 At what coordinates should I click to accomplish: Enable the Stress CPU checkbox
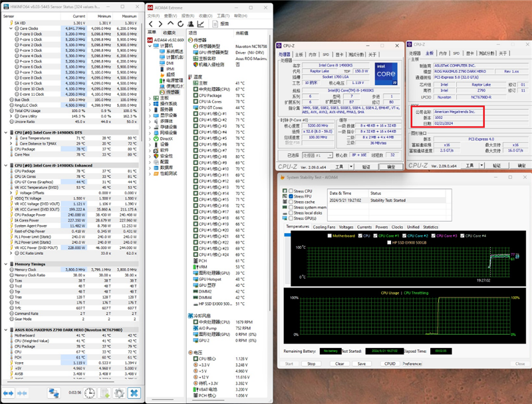click(290, 190)
